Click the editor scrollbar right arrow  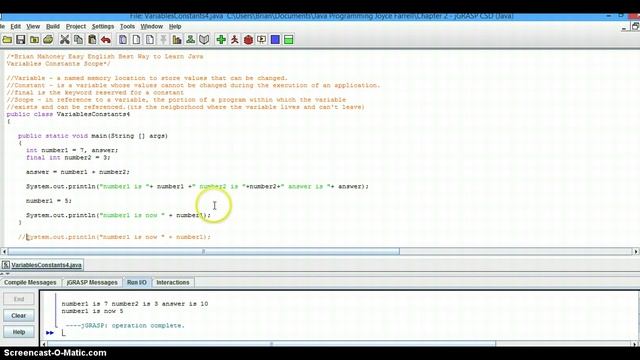636,251
